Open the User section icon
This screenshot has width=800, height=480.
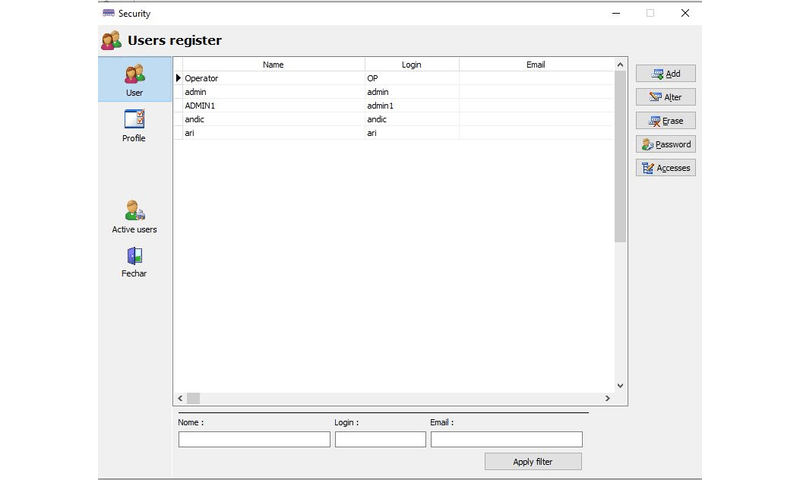coord(134,75)
